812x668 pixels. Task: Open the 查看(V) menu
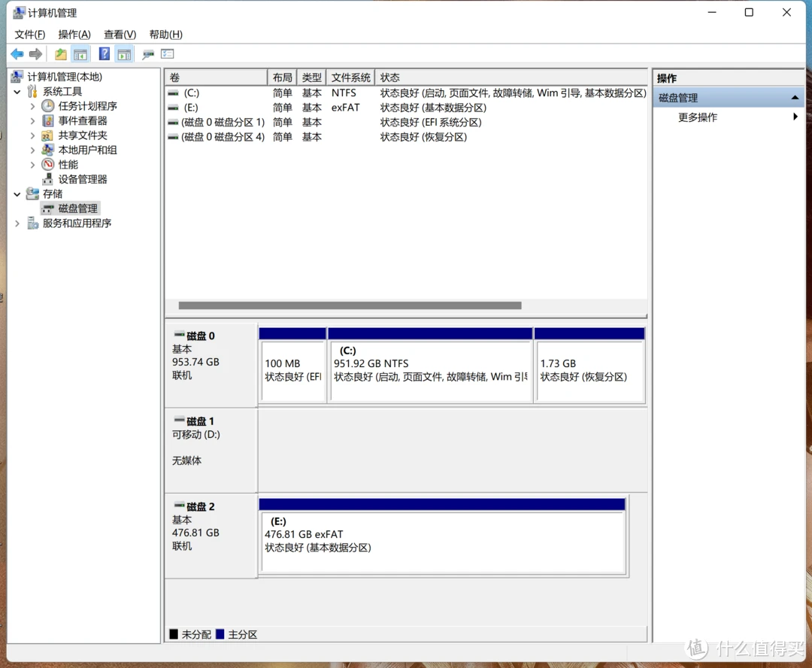click(120, 35)
